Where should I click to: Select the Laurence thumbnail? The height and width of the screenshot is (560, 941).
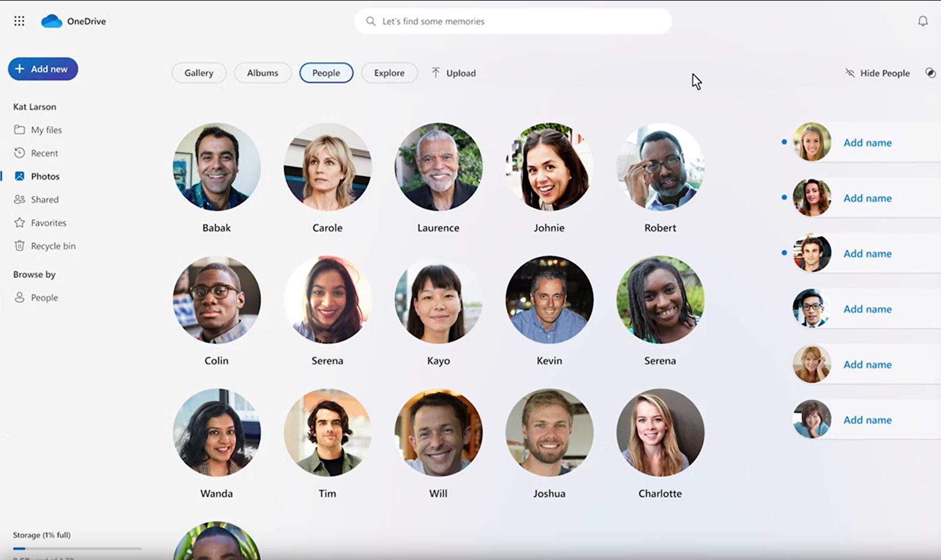point(439,167)
